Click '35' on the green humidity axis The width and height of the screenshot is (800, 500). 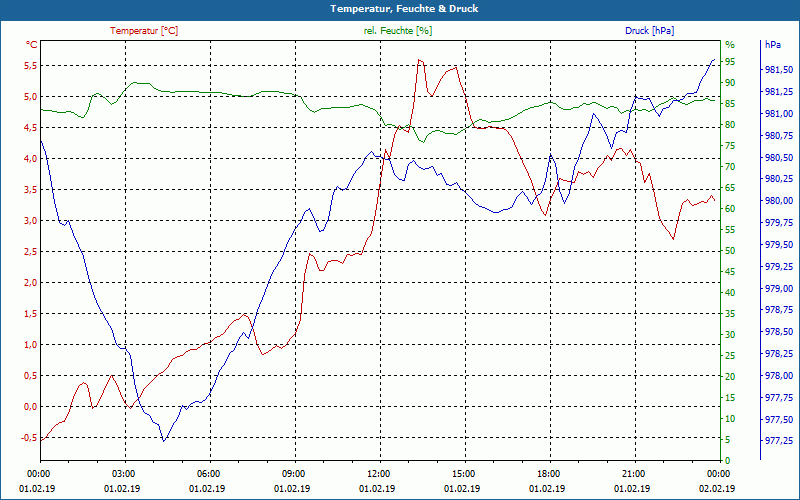tap(730, 314)
